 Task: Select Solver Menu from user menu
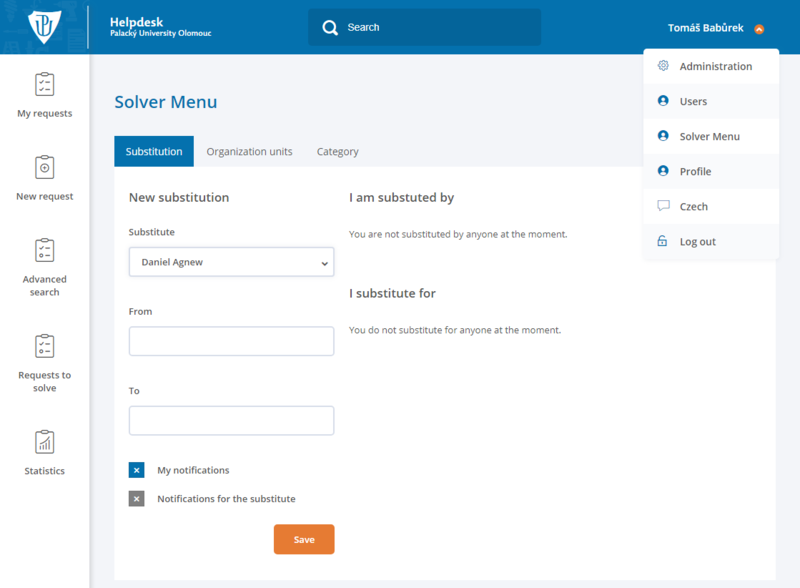709,136
